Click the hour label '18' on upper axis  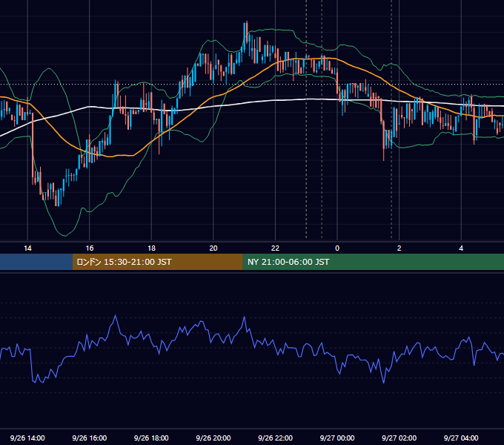coord(151,248)
